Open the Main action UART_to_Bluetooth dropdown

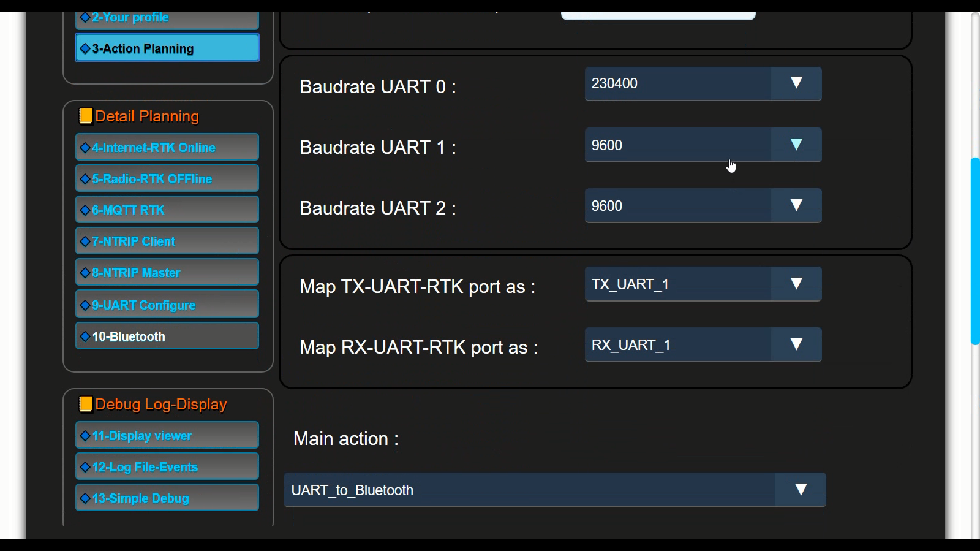554,490
